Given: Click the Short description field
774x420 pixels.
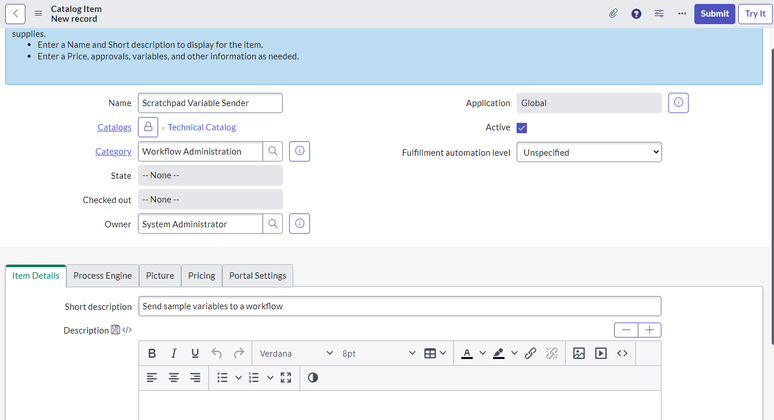Looking at the screenshot, I should 400,306.
